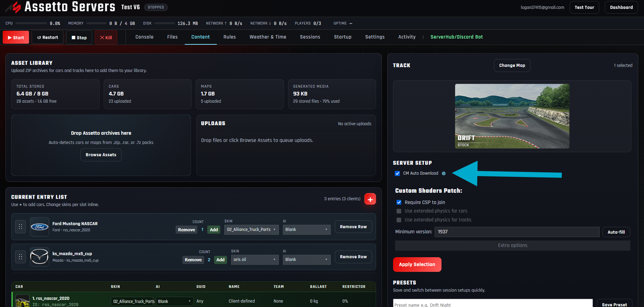Open skin dropdown for Ford Mustang NASCAR

252,230
